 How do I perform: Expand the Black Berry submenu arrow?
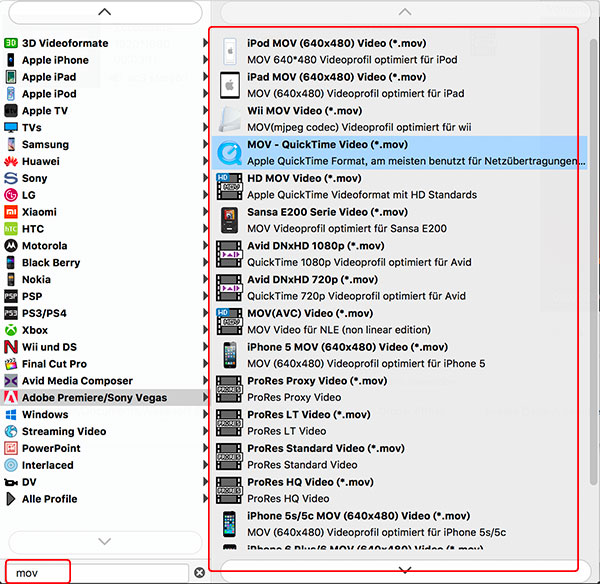tap(205, 262)
